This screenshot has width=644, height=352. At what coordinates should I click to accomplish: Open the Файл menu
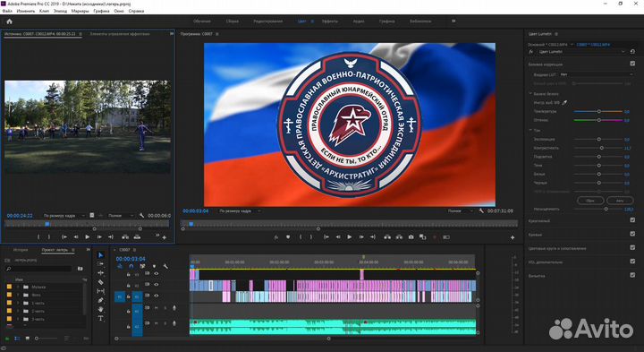(6, 12)
